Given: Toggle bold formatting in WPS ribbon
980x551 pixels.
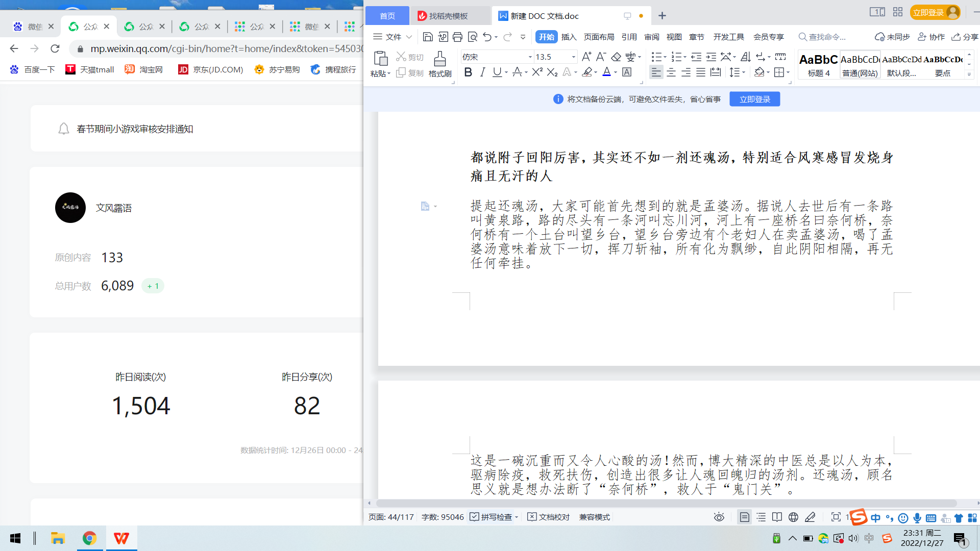Looking at the screenshot, I should tap(468, 72).
